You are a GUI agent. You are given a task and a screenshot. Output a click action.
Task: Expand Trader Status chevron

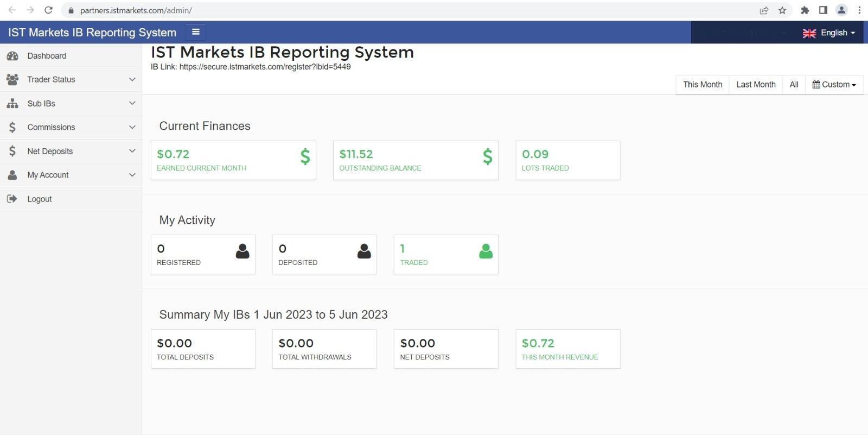tap(132, 79)
